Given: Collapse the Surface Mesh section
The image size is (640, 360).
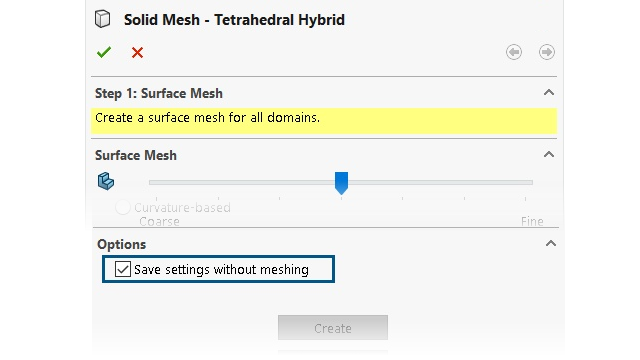Looking at the screenshot, I should pyautogui.click(x=549, y=154).
